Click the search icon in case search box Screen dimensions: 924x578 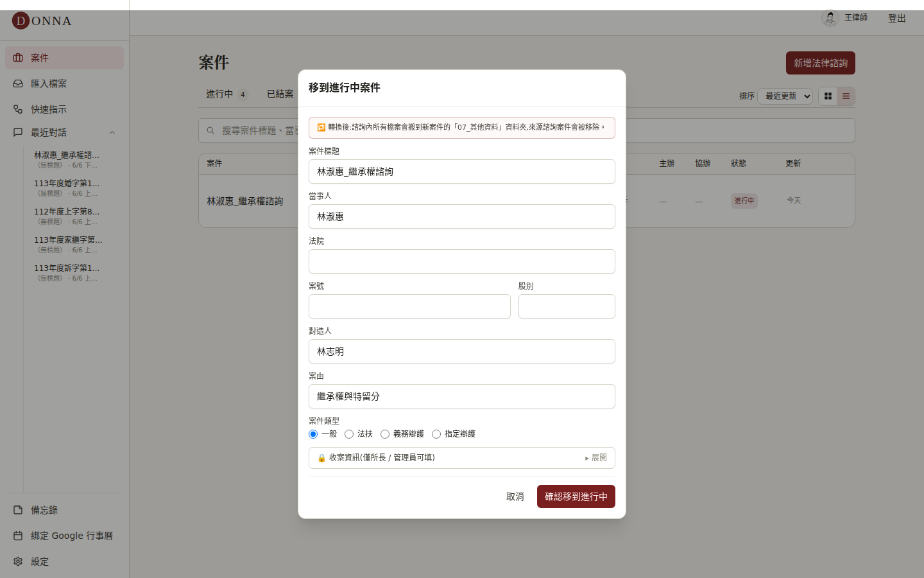pyautogui.click(x=210, y=130)
